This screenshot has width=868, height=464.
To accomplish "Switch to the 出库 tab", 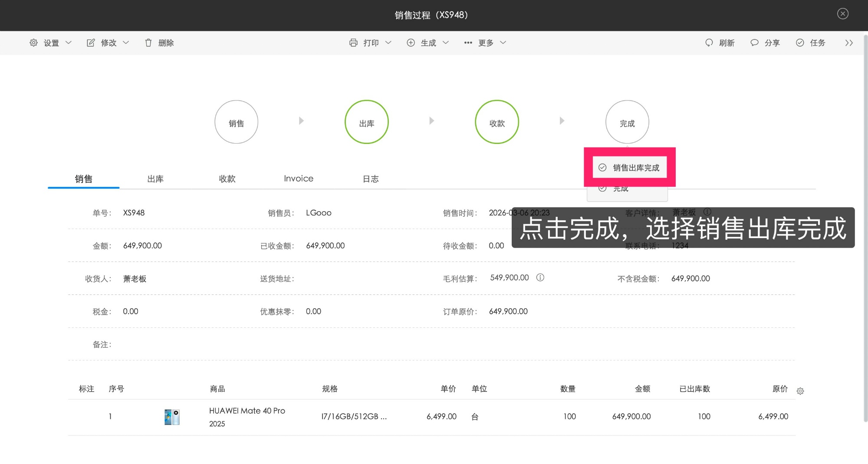I will coord(155,178).
